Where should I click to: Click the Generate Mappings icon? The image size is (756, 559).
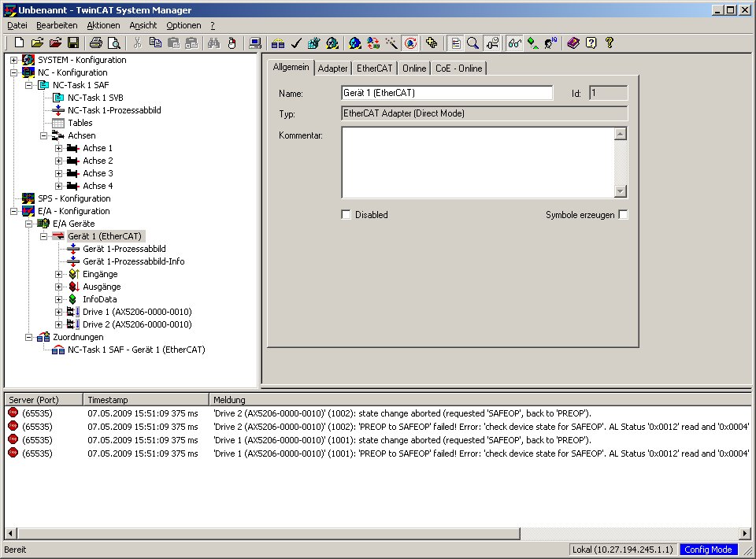278,43
